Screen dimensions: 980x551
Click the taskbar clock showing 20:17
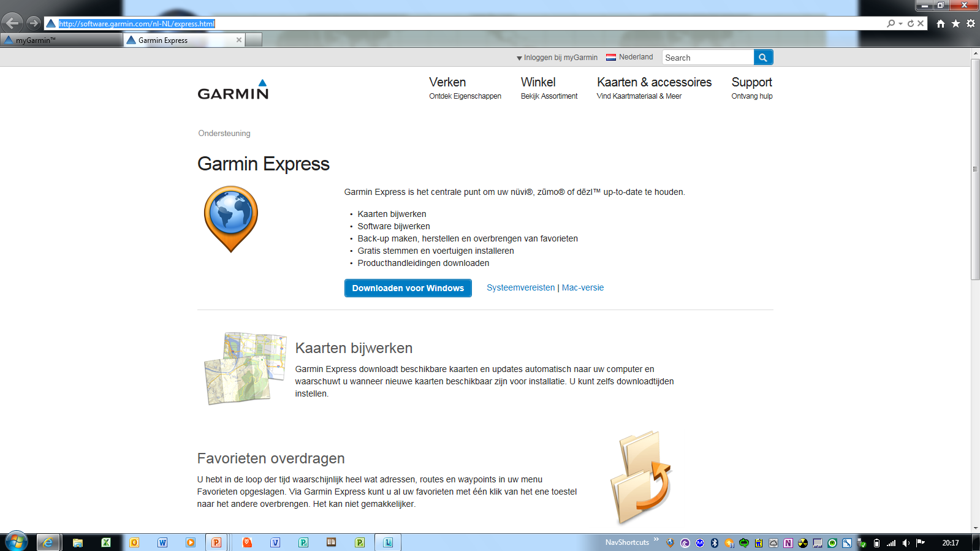pyautogui.click(x=951, y=543)
